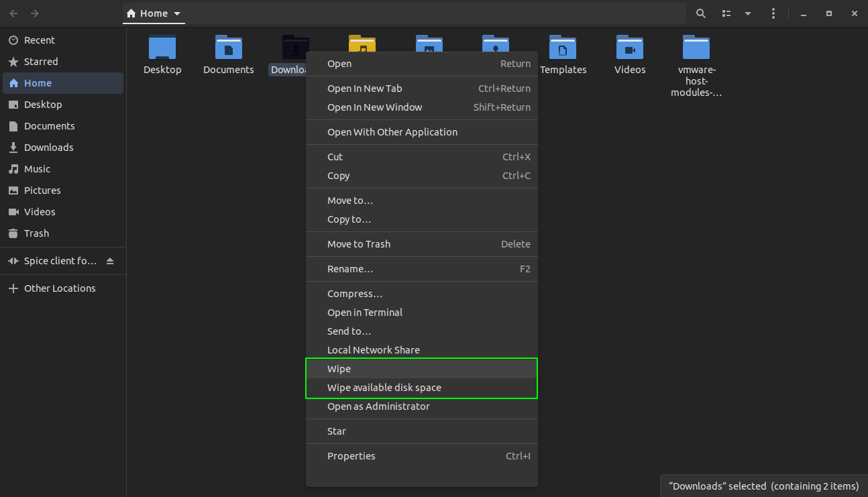Viewport: 868px width, 497px height.
Task: Open the view options dropdown
Action: [x=747, y=13]
